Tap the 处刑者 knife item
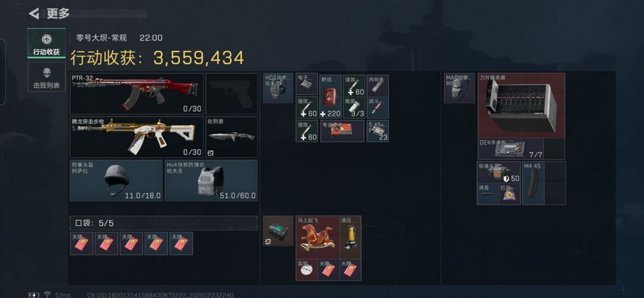Viewport: 644px width, 298px height. pyautogui.click(x=231, y=137)
